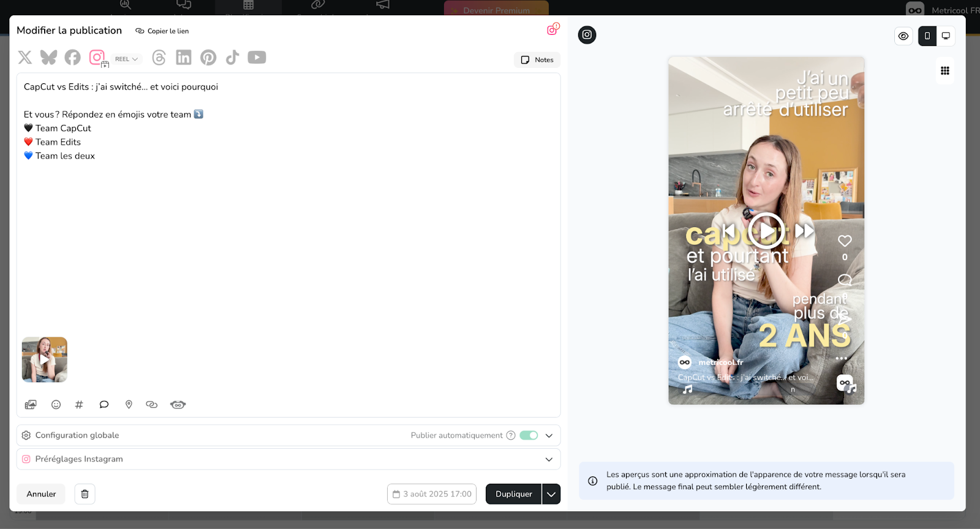Open the grid view icon in preview
Screen dimensions: 980x529
click(x=945, y=71)
